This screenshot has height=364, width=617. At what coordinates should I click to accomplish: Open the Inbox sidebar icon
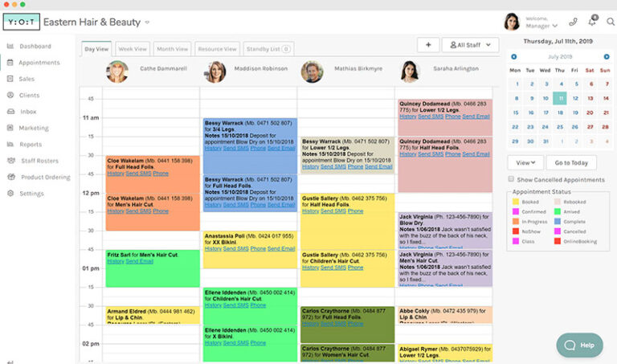(10, 112)
